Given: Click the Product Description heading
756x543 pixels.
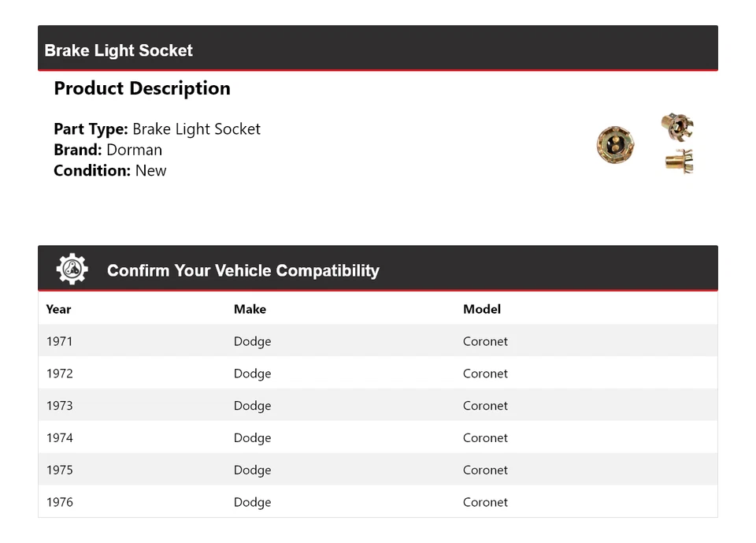Looking at the screenshot, I should click(142, 88).
